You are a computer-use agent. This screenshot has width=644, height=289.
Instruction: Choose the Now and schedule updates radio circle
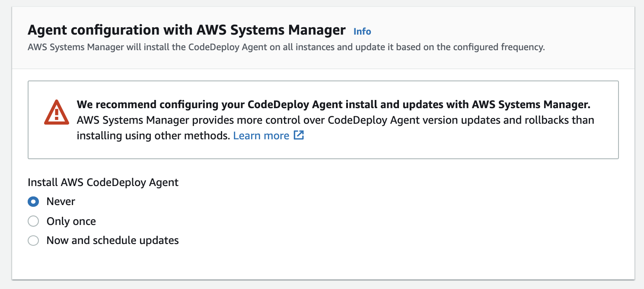[33, 241]
